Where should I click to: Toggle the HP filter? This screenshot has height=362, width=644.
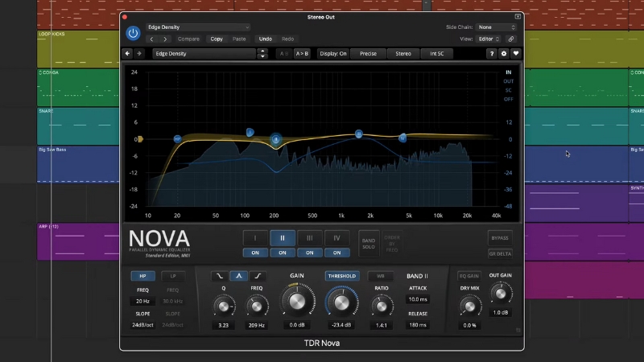(x=143, y=276)
